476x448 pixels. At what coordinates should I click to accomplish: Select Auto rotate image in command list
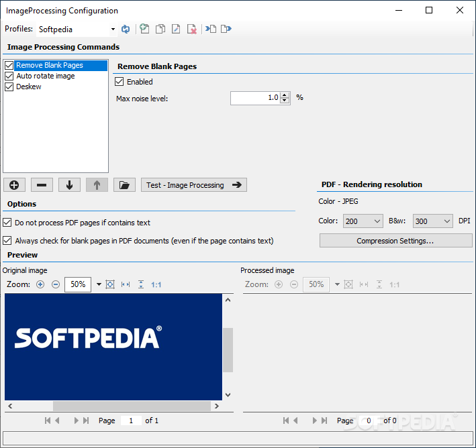point(46,76)
